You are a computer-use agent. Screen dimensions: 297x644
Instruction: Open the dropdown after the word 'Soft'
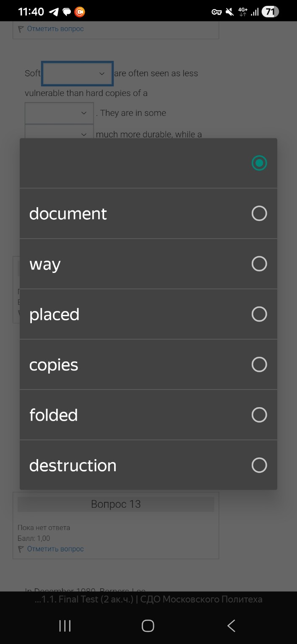[x=78, y=73]
